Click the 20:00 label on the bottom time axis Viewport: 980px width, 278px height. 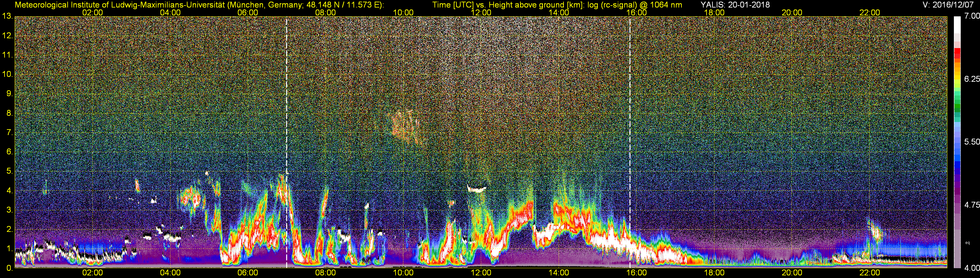tap(792, 273)
